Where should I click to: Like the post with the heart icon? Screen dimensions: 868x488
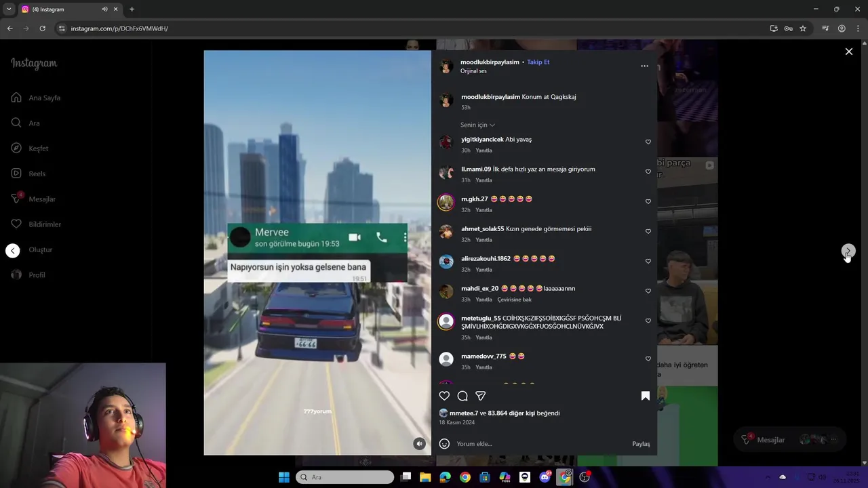(444, 396)
